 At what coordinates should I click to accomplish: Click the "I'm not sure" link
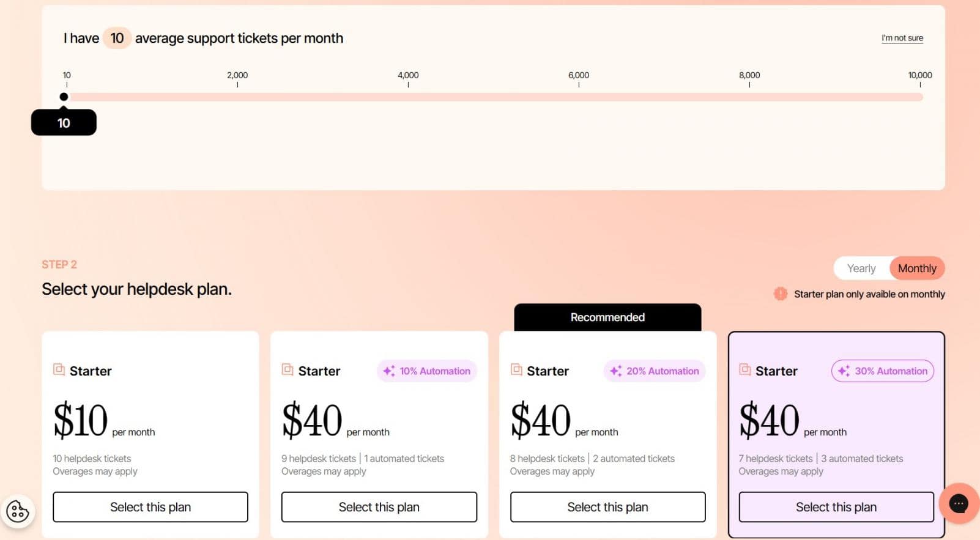[902, 38]
